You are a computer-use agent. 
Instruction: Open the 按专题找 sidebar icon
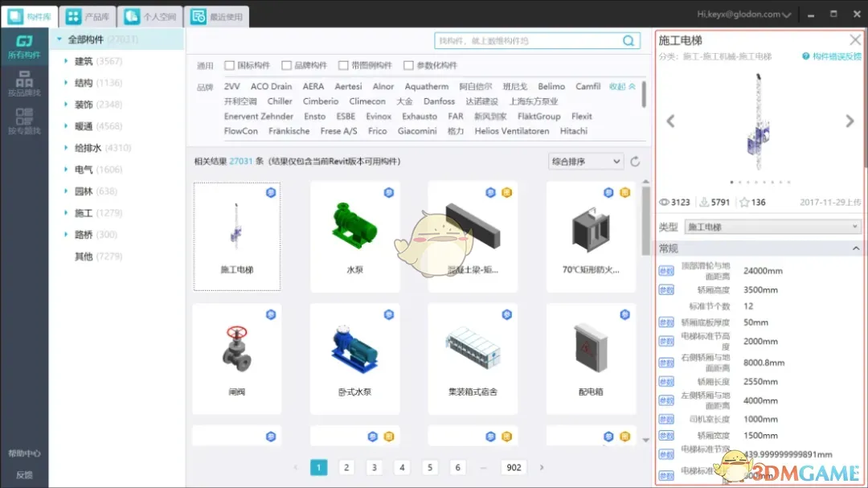point(24,121)
